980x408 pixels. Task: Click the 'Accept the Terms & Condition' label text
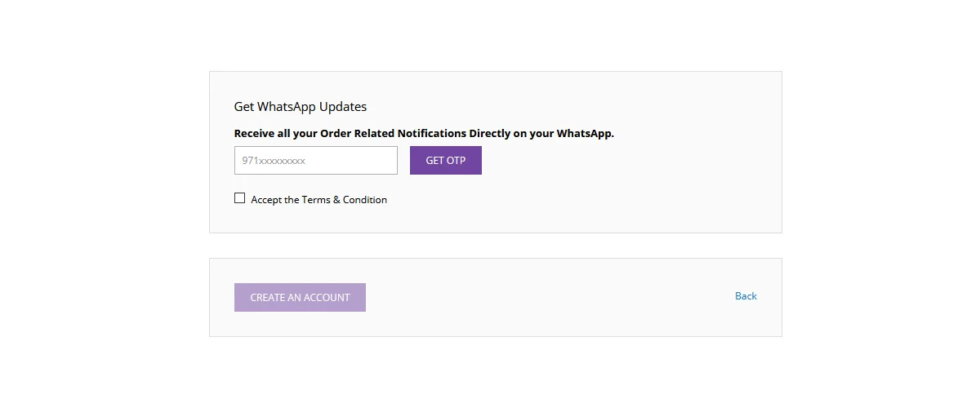click(318, 200)
